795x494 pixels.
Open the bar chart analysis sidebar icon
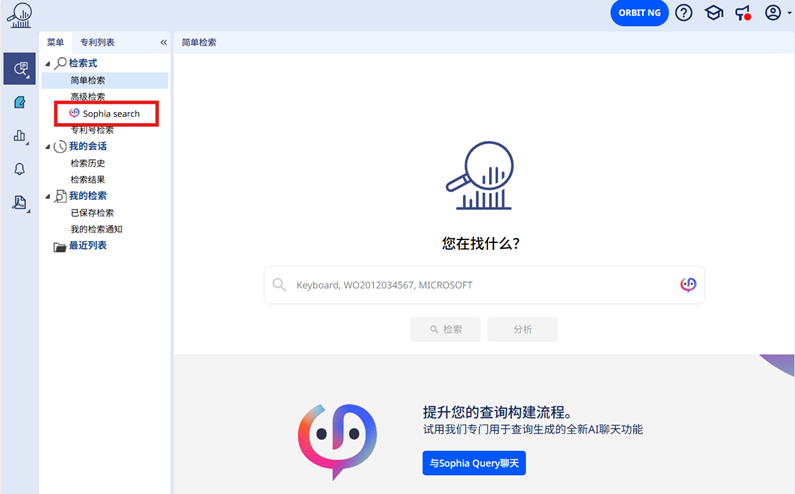20,135
